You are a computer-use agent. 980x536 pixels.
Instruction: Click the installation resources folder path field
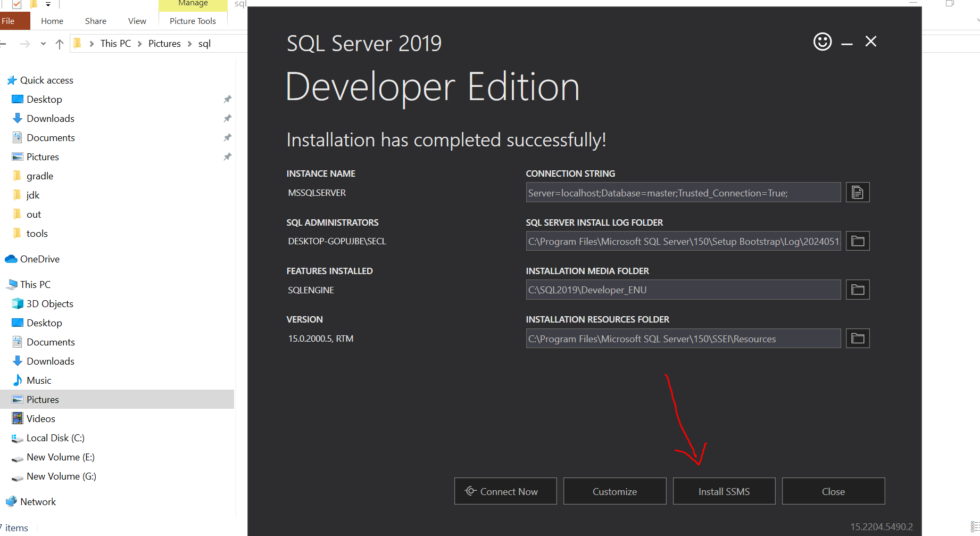(683, 339)
